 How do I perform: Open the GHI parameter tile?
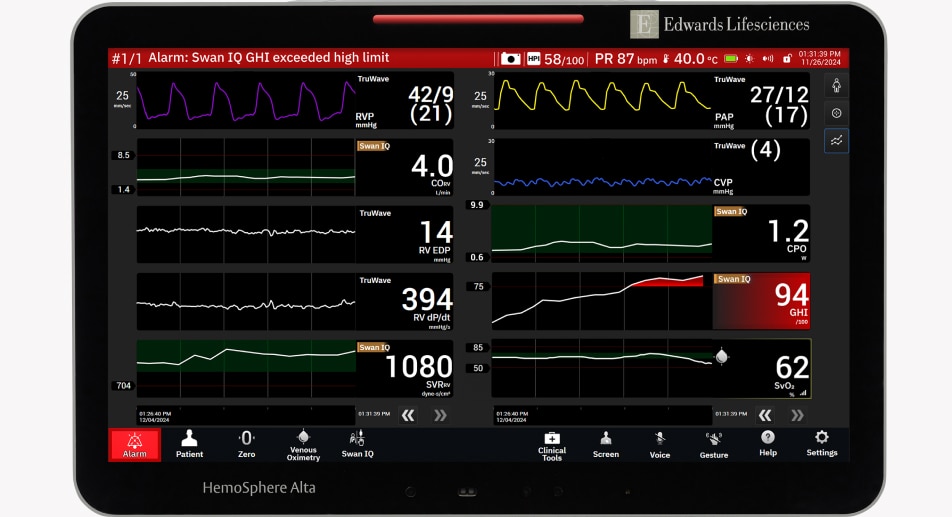(761, 301)
